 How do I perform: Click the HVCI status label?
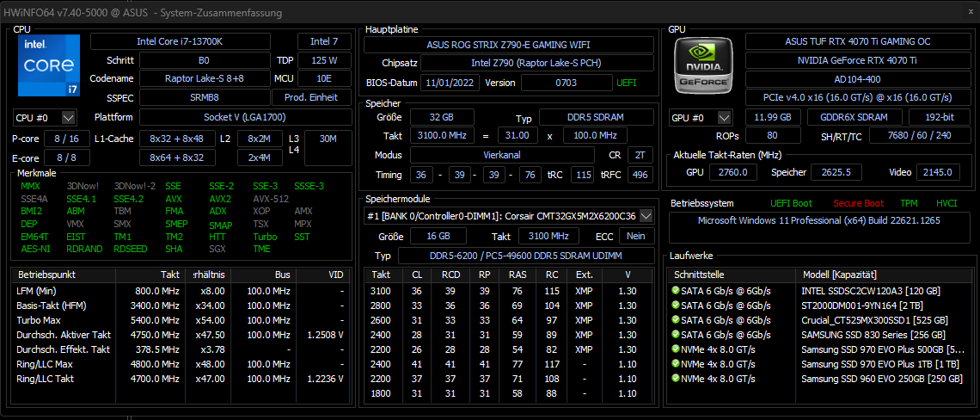click(946, 203)
